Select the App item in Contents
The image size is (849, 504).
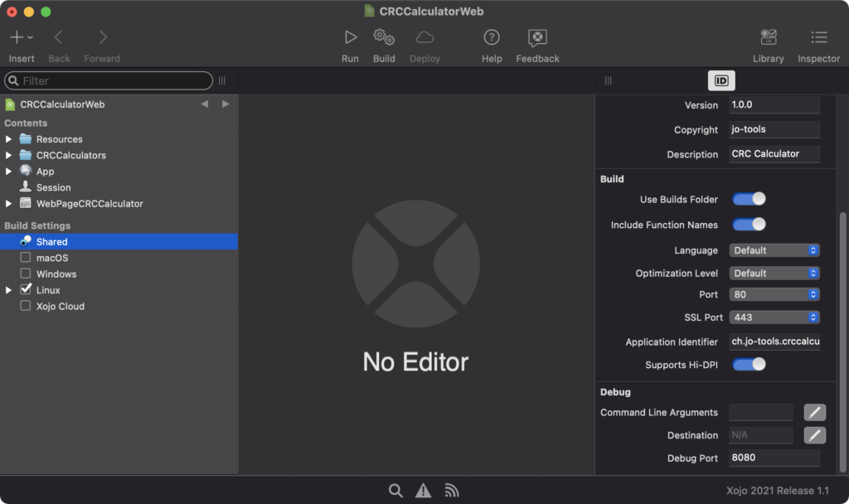[45, 171]
